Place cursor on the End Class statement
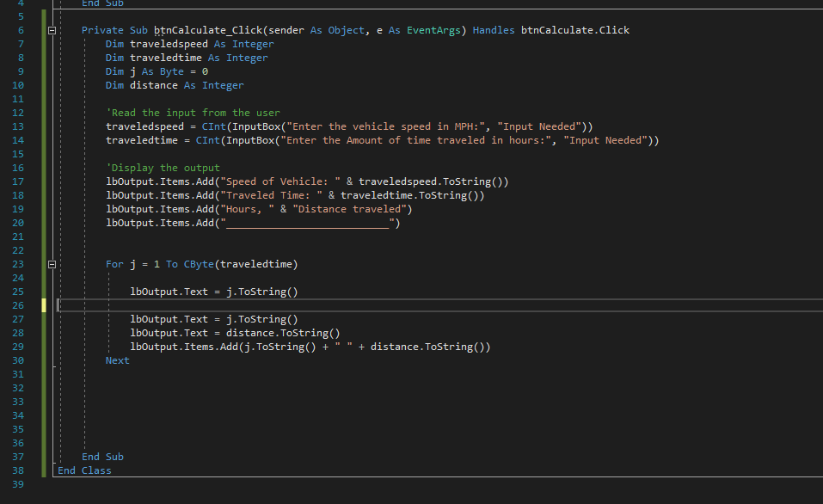This screenshot has width=823, height=504. 83,470
